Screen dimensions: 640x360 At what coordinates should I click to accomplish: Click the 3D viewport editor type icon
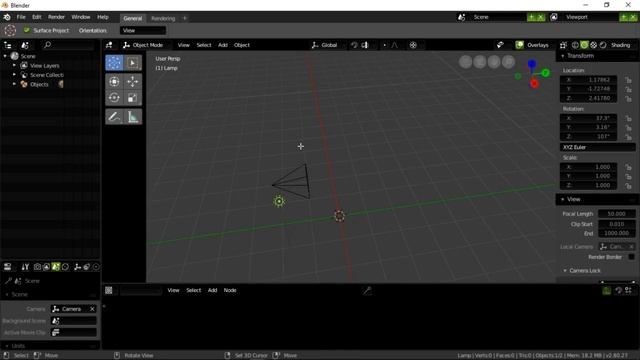coord(109,45)
